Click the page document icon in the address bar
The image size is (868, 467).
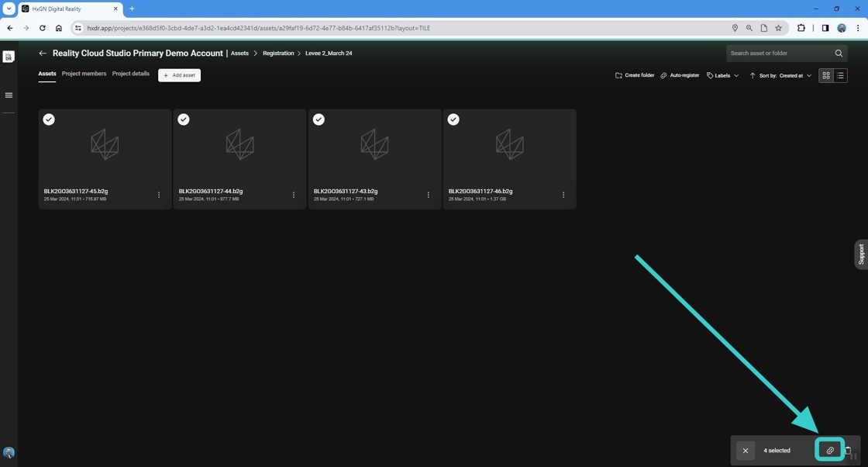[x=764, y=28]
